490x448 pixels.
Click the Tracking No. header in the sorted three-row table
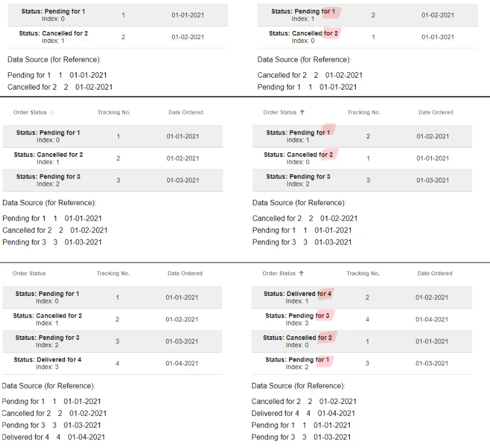pyautogui.click(x=364, y=112)
